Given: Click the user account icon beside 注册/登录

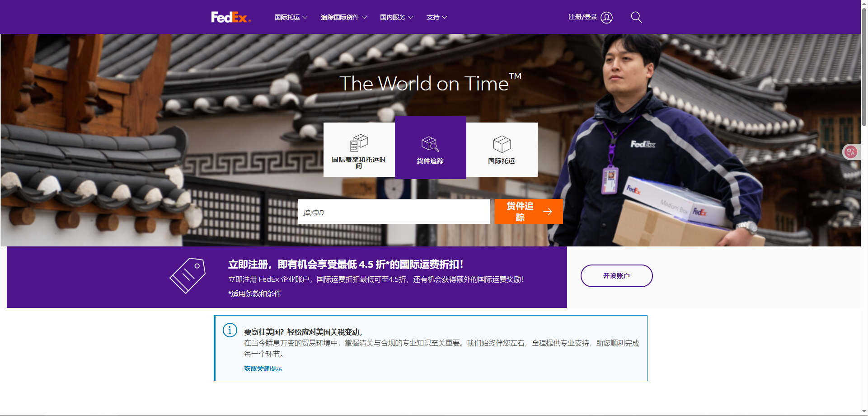Looking at the screenshot, I should pyautogui.click(x=606, y=17).
